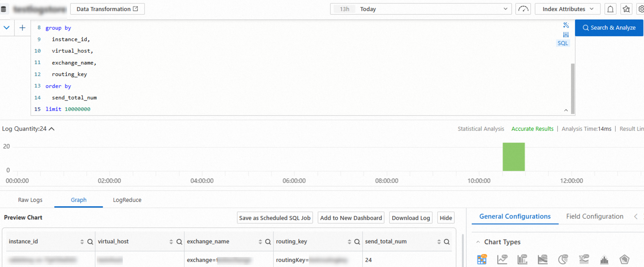
Task: Filter the routing_key column via search icon
Action: tap(357, 242)
